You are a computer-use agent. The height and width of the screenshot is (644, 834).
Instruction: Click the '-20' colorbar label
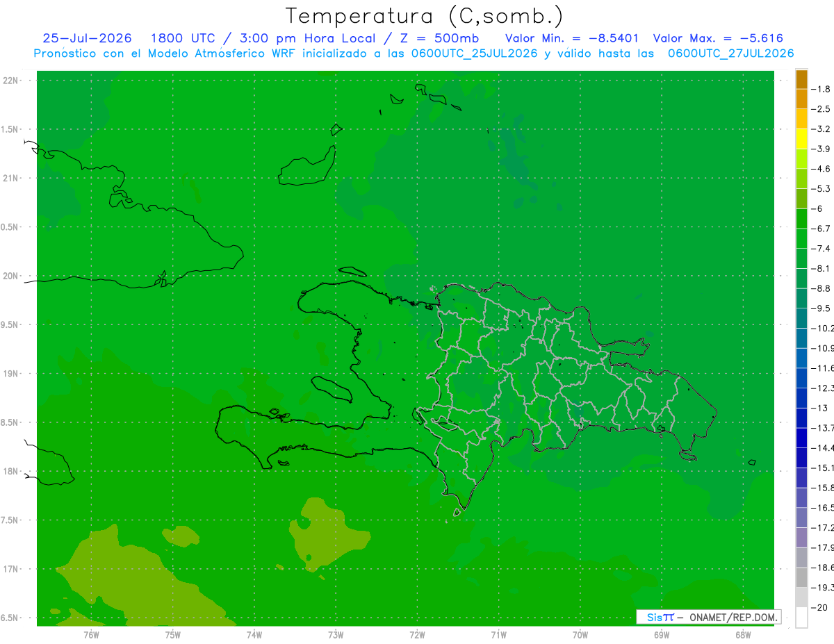click(819, 608)
